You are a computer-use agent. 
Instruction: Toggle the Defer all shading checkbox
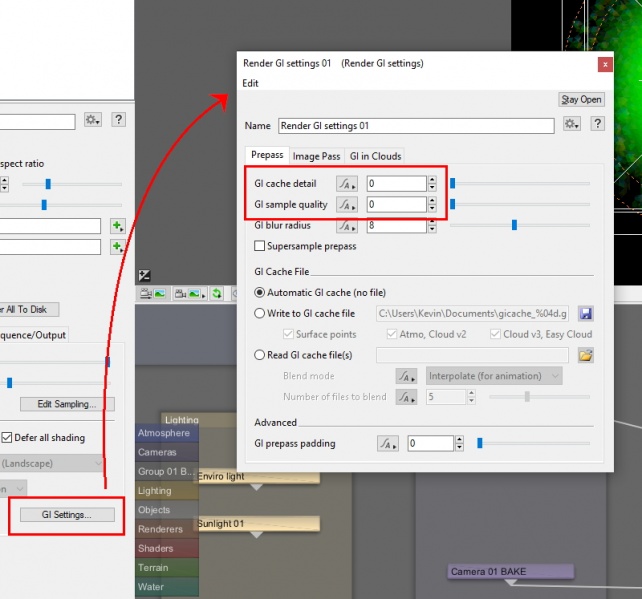[x=7, y=437]
